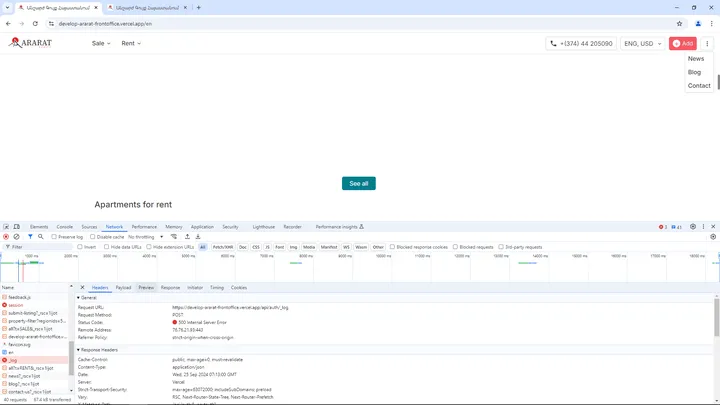Click the network Filter input field
This screenshot has height=405, width=720.
tap(40, 246)
